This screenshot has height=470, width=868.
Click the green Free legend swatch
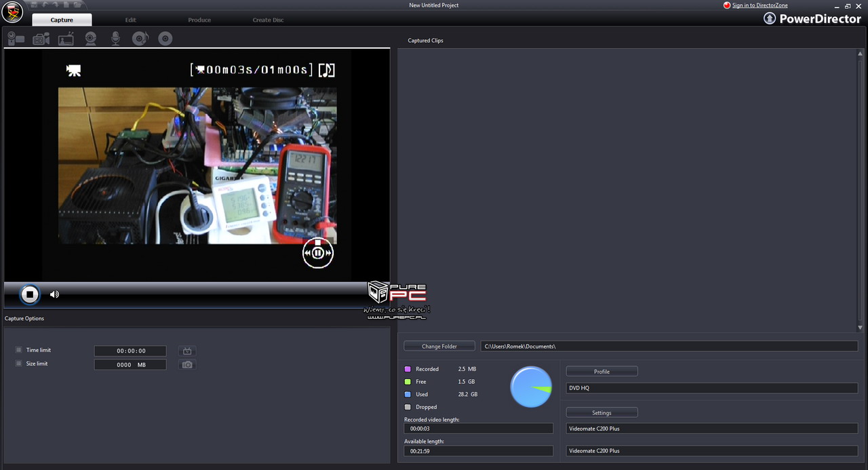pyautogui.click(x=408, y=382)
